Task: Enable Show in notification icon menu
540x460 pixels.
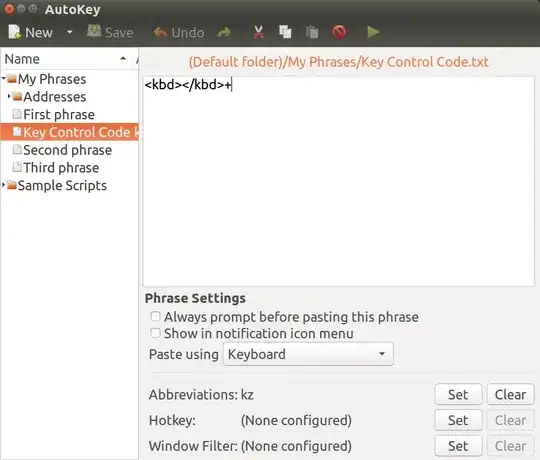Action: click(x=155, y=333)
